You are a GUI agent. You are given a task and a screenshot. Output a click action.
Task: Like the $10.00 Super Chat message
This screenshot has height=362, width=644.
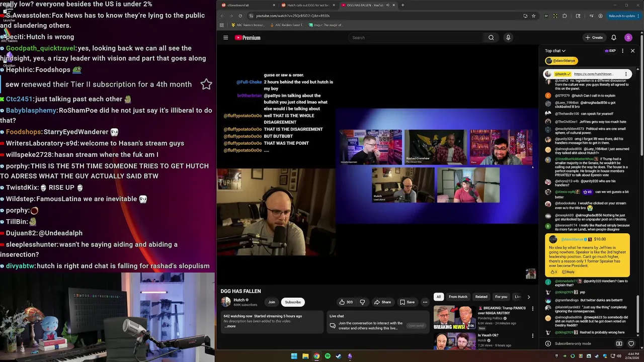click(553, 272)
